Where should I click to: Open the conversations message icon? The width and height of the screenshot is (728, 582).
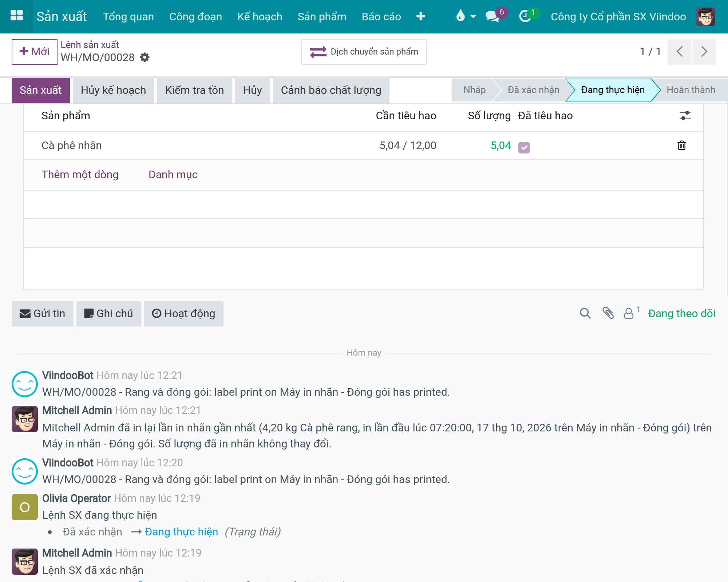(x=493, y=16)
